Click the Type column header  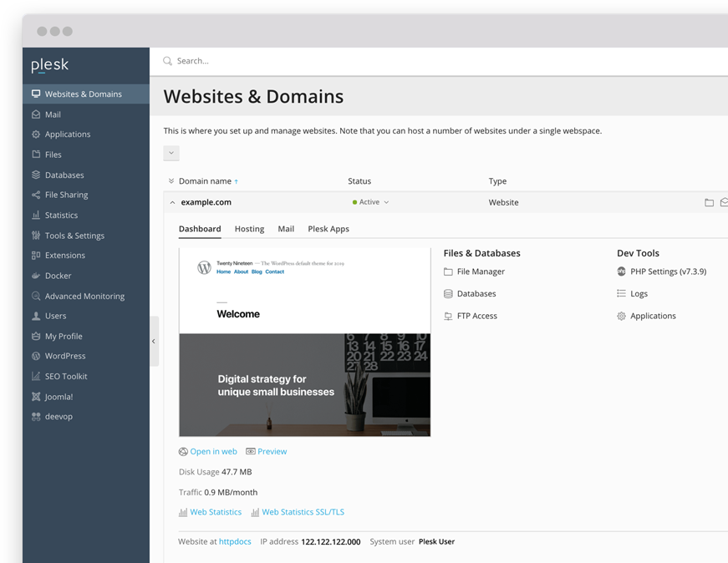497,181
